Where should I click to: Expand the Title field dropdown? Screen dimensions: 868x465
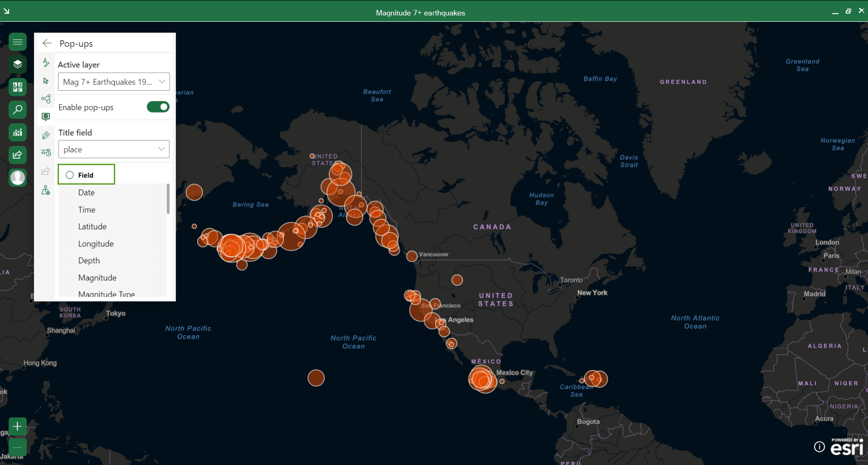114,149
